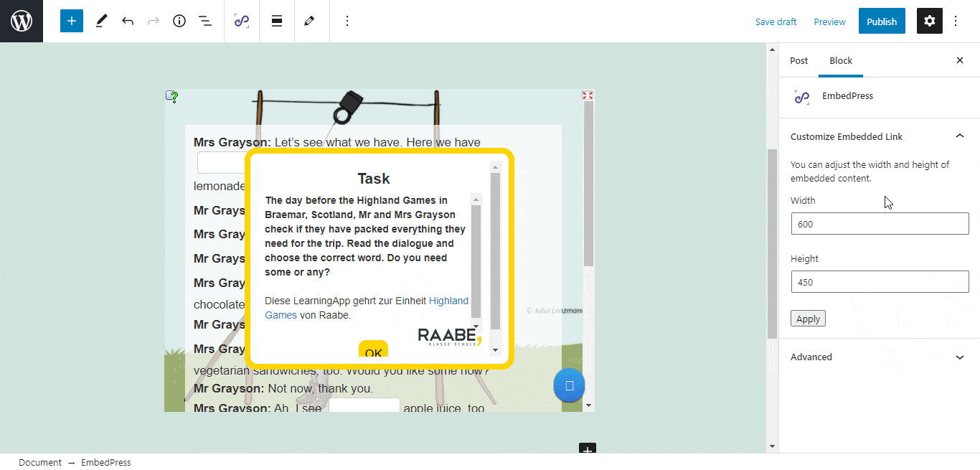
Task: Click the Task heading text
Action: pos(374,179)
